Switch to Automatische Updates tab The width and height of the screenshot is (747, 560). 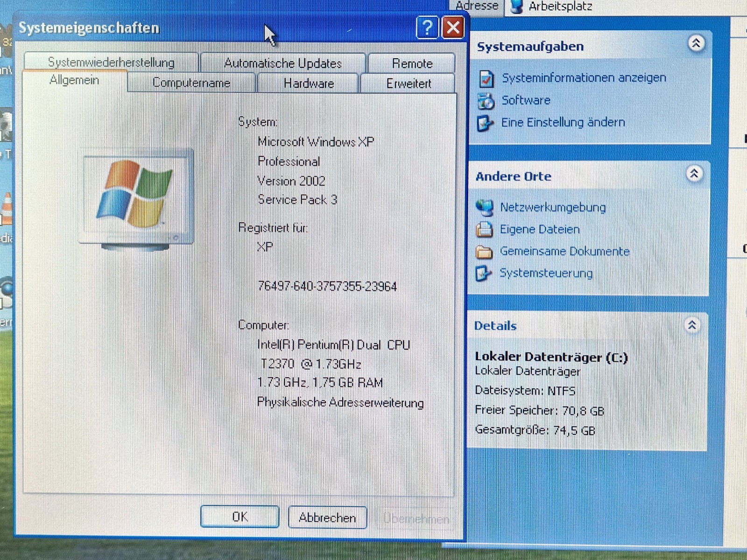283,63
